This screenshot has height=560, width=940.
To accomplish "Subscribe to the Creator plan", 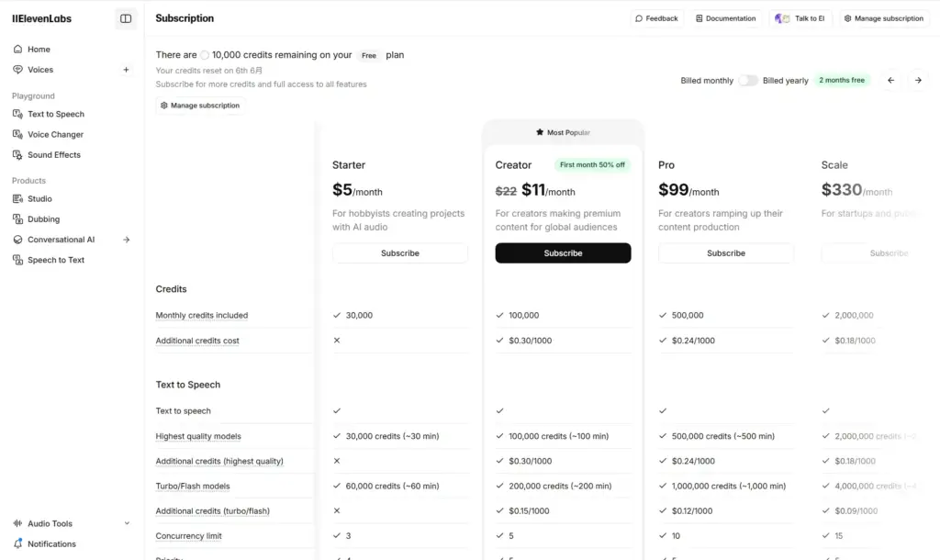I will click(563, 253).
